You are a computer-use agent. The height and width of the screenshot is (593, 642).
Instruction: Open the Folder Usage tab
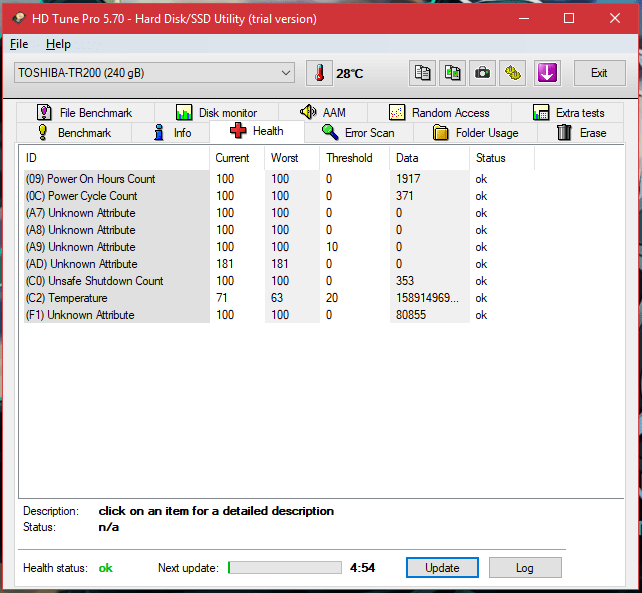475,133
